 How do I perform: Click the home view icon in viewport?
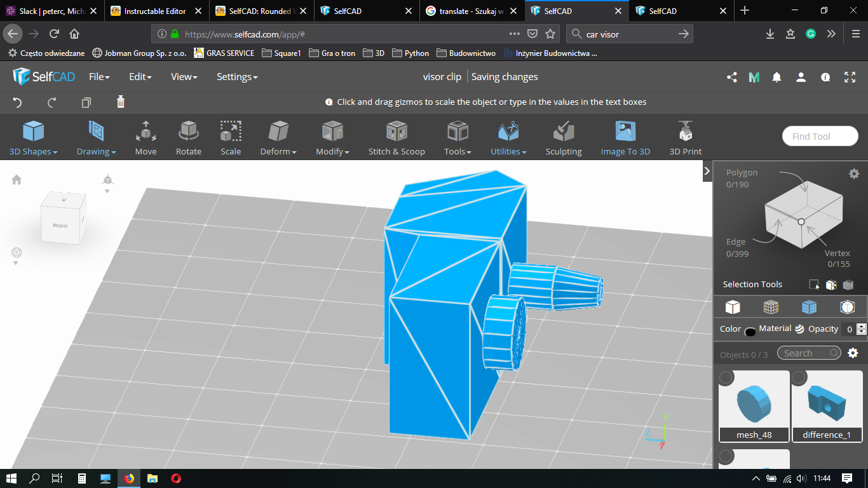[x=17, y=180]
